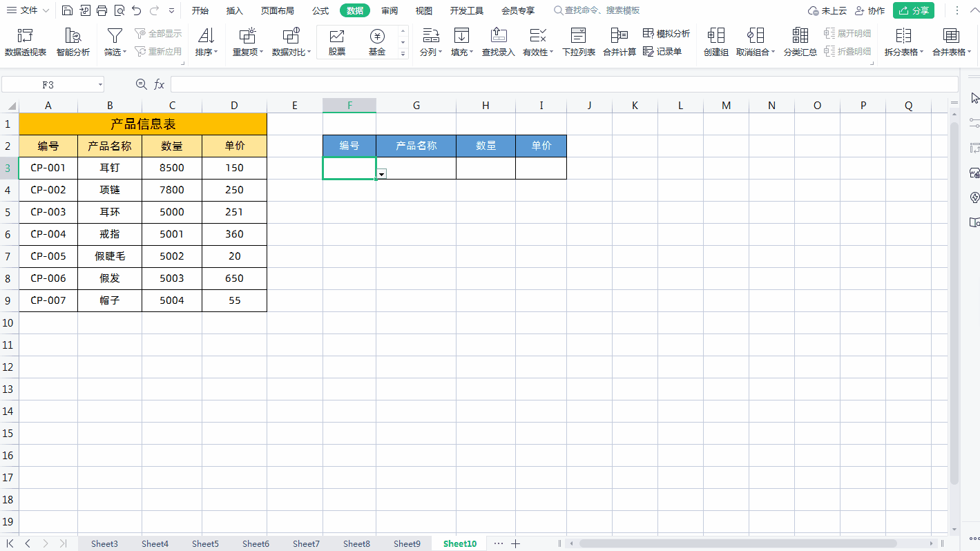Open cell F3 validation dropdown arrow
This screenshot has height=551, width=980.
(x=382, y=174)
